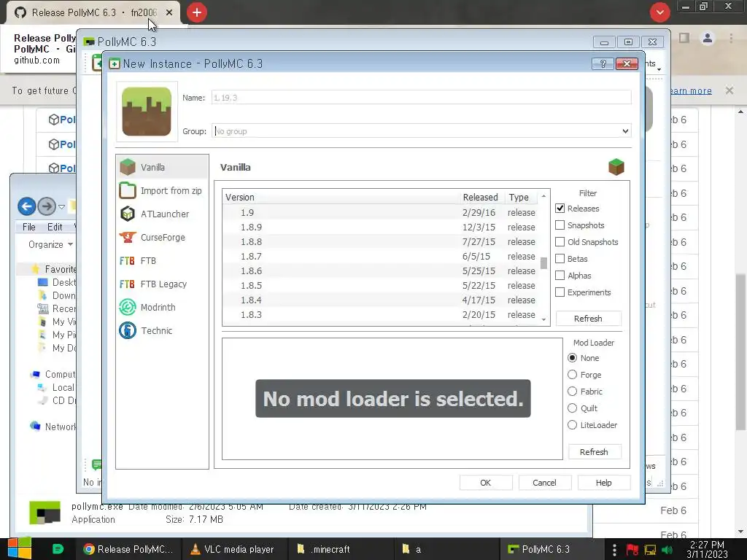Click the instance Name field
The width and height of the screenshot is (747, 560).
point(421,98)
